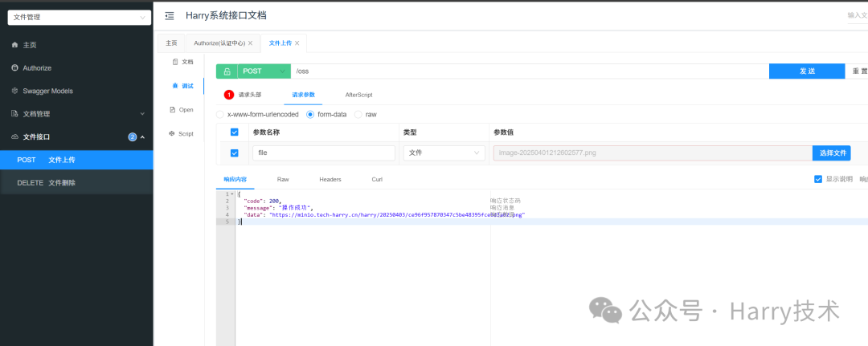Click the file parameter name field

point(324,153)
